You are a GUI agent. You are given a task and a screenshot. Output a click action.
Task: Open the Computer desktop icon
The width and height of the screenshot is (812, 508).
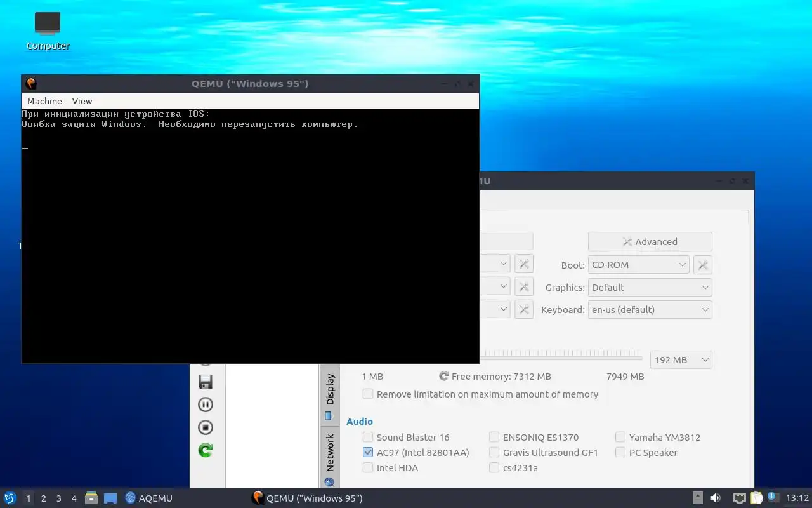pos(48,31)
